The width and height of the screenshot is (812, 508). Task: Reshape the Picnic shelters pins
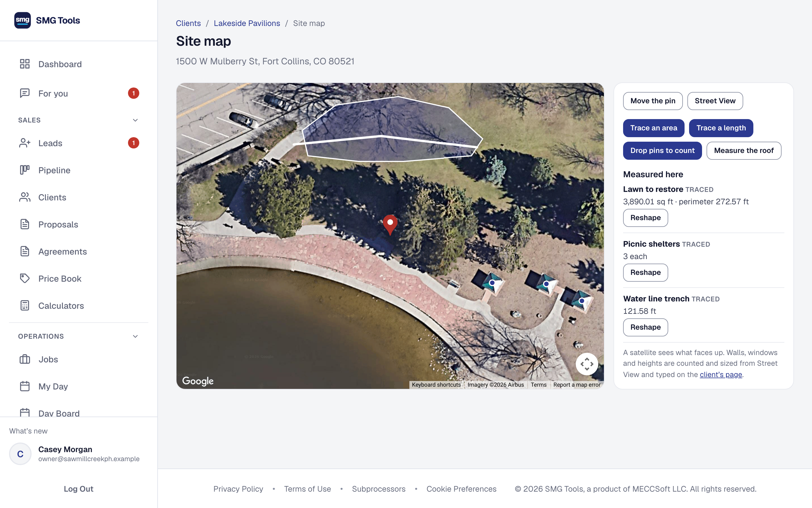(x=646, y=272)
